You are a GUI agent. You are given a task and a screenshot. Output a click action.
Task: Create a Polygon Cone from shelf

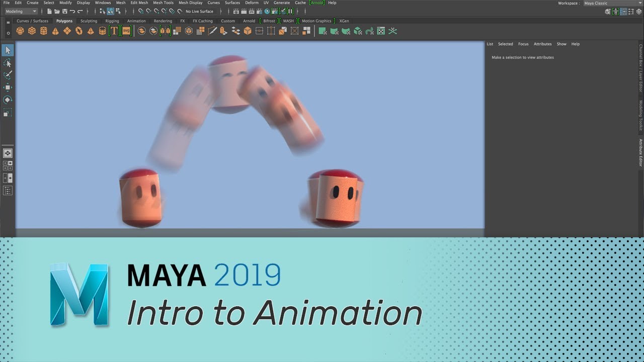pyautogui.click(x=55, y=31)
